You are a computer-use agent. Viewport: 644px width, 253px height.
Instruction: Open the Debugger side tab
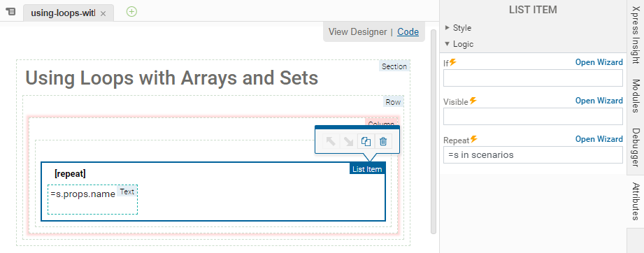coord(636,148)
